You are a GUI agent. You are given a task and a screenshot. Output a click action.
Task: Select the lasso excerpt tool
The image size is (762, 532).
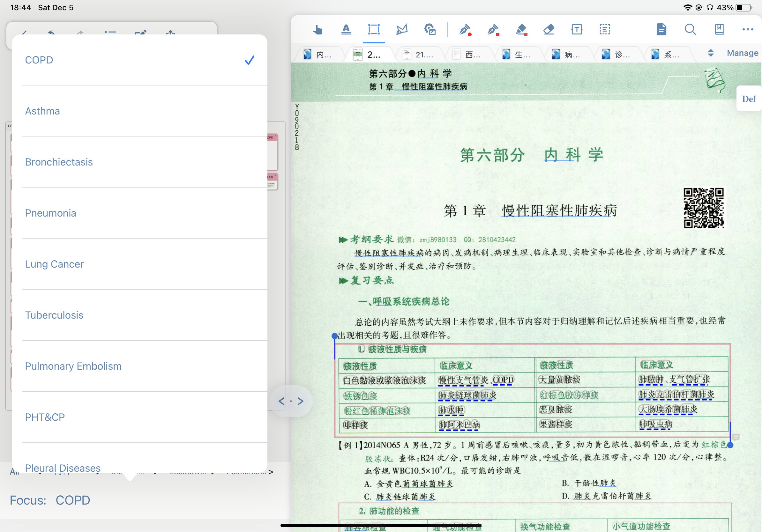tap(401, 30)
